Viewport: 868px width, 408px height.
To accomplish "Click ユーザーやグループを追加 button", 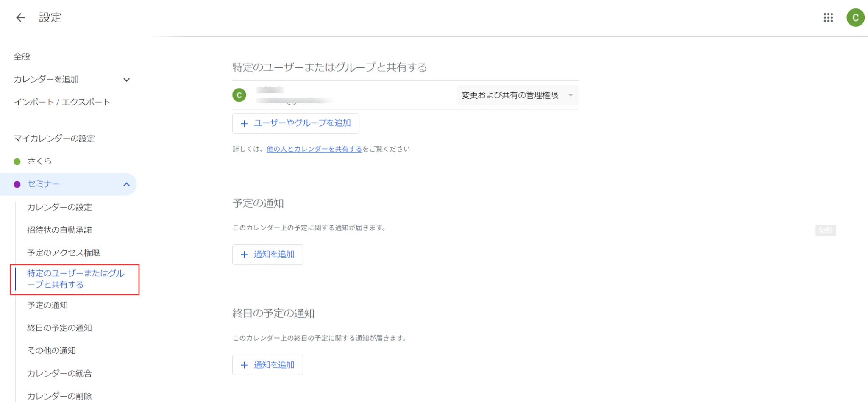I will pyautogui.click(x=295, y=123).
